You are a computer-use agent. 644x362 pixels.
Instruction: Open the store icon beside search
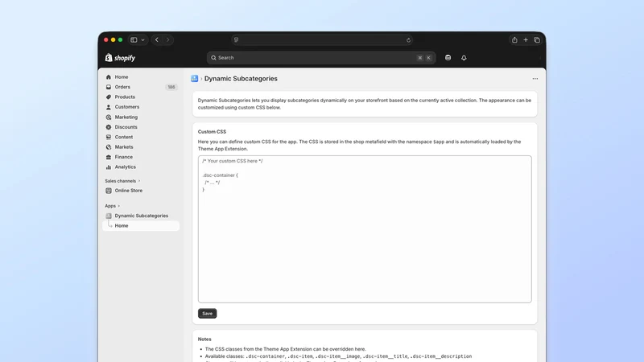click(x=448, y=58)
